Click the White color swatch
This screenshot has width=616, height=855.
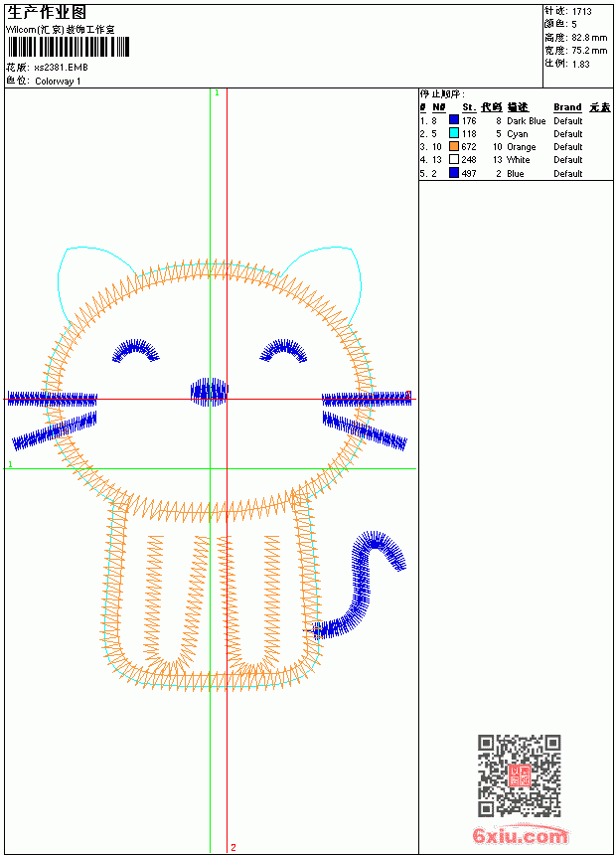(x=453, y=159)
